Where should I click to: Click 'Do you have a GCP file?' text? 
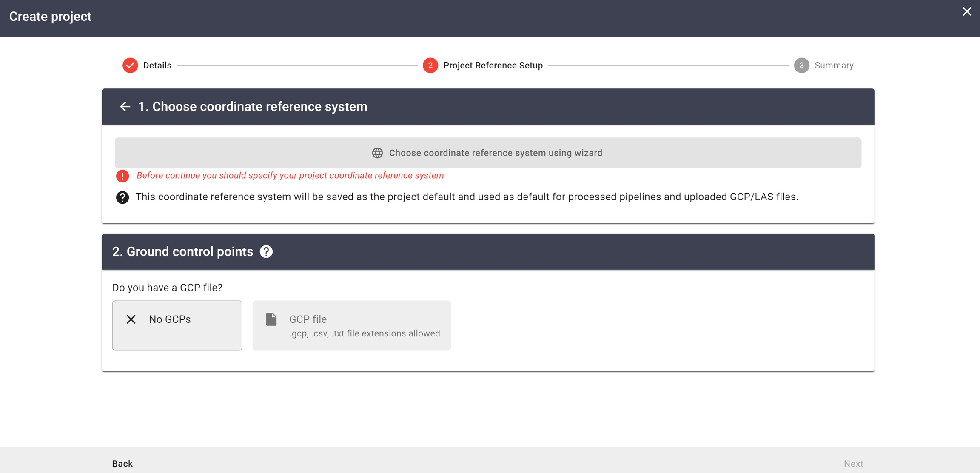click(167, 288)
